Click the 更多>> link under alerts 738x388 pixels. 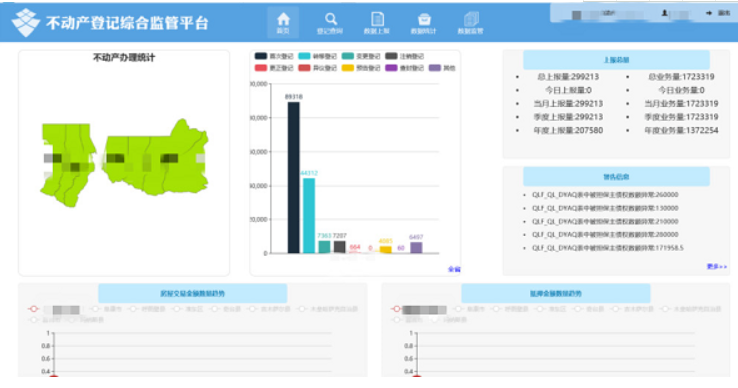coord(716,267)
